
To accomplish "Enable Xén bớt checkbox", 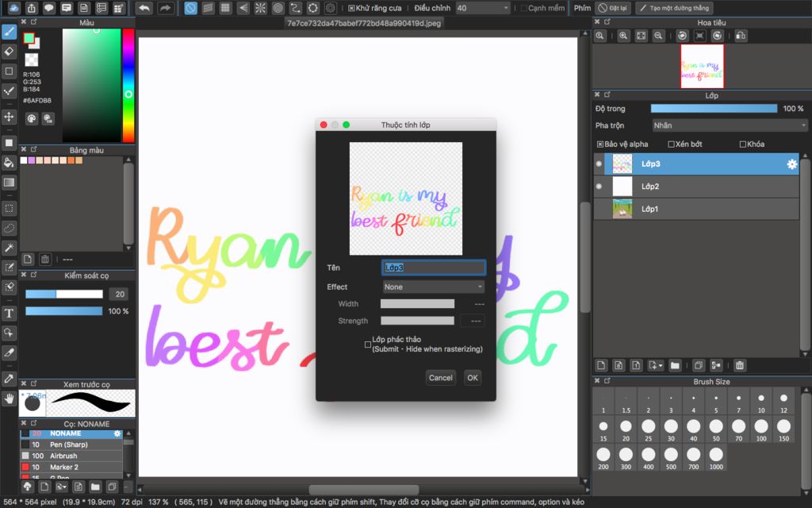I will 671,144.
